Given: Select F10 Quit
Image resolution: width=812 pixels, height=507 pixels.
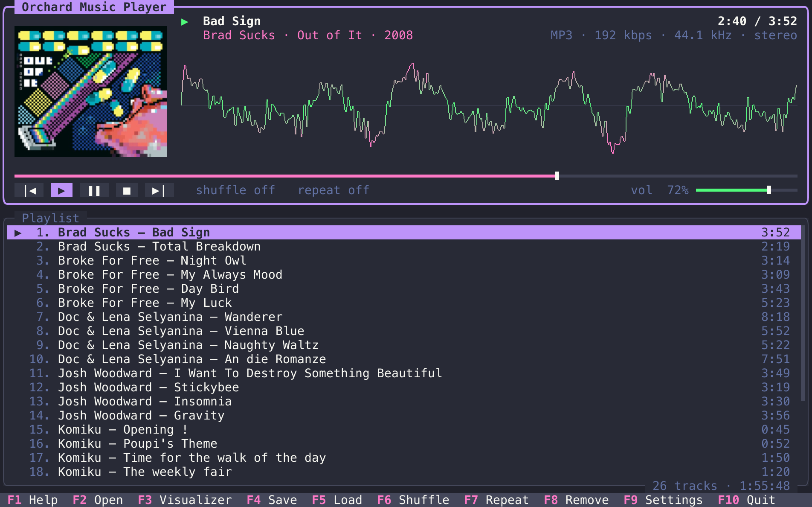Looking at the screenshot, I should [x=746, y=500].
